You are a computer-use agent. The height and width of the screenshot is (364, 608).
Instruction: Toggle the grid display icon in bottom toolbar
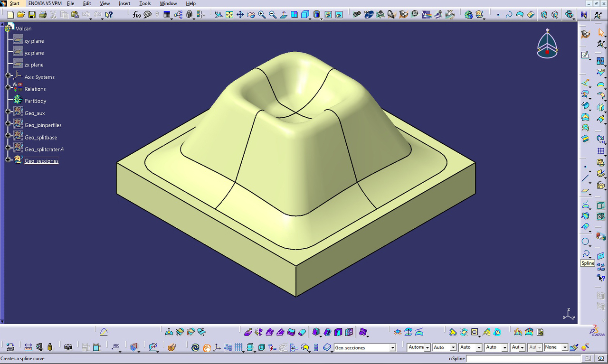tap(239, 347)
